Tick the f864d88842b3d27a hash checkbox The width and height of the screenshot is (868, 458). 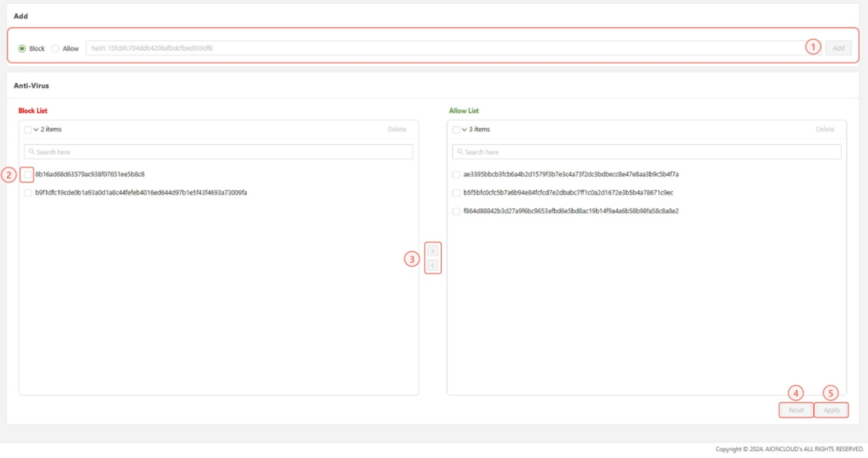coord(456,211)
